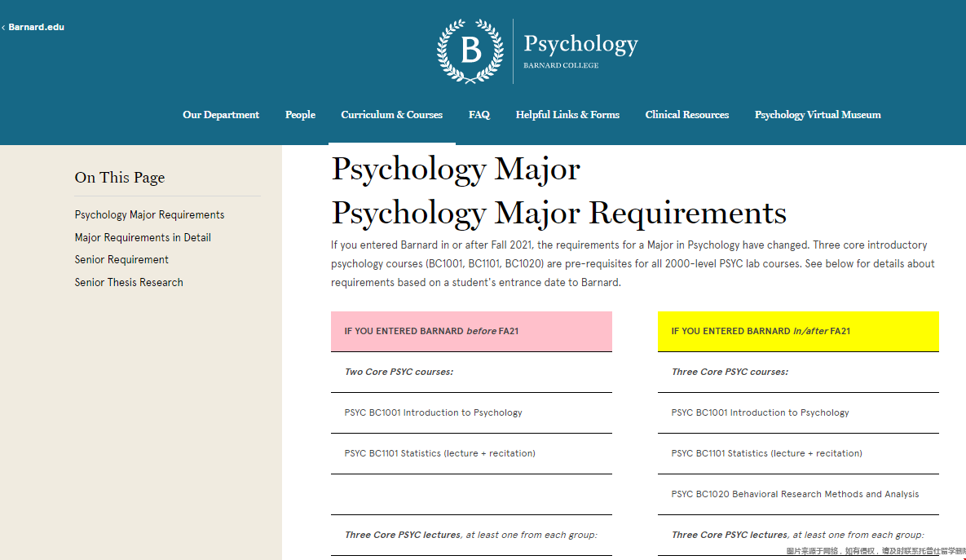
Task: Open the Clinical Resources menu
Action: pyautogui.click(x=687, y=115)
